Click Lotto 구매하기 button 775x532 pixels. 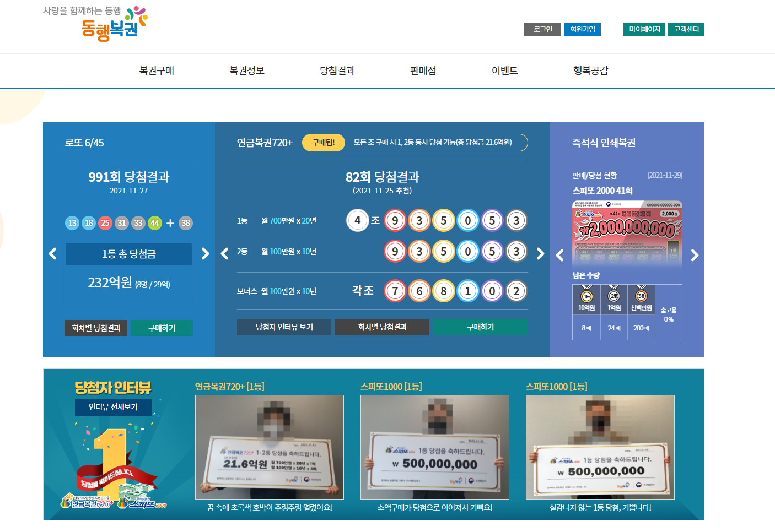[x=162, y=328]
